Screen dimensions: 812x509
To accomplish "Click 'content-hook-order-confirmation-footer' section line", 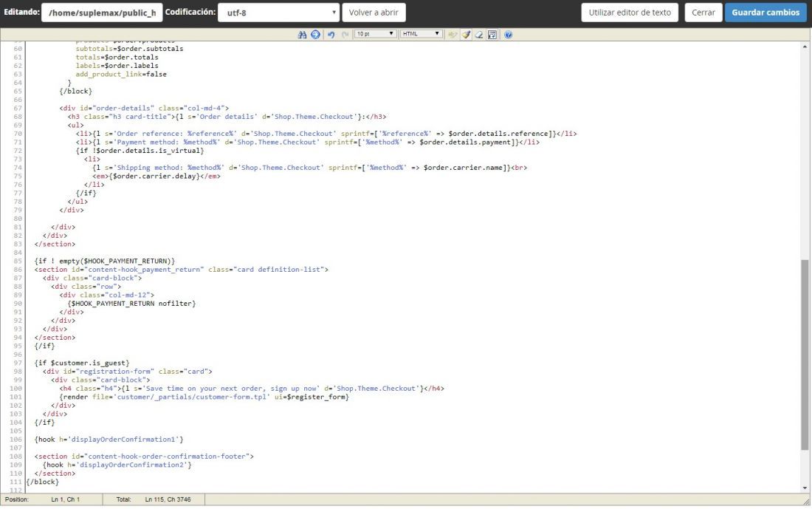I will click(144, 456).
